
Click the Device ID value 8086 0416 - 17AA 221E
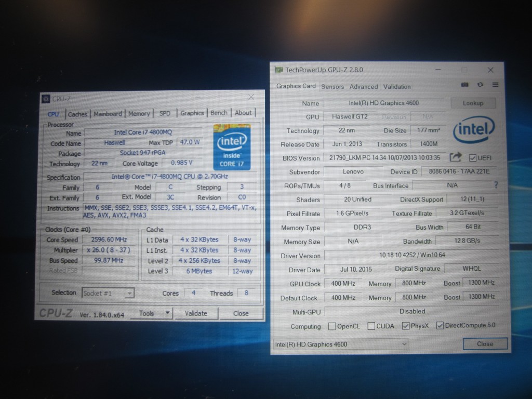click(x=459, y=171)
